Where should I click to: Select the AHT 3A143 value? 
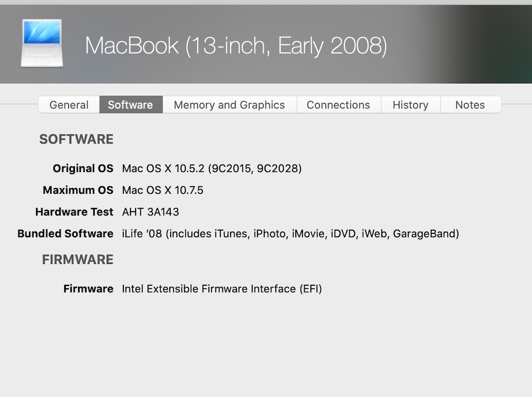tap(151, 212)
